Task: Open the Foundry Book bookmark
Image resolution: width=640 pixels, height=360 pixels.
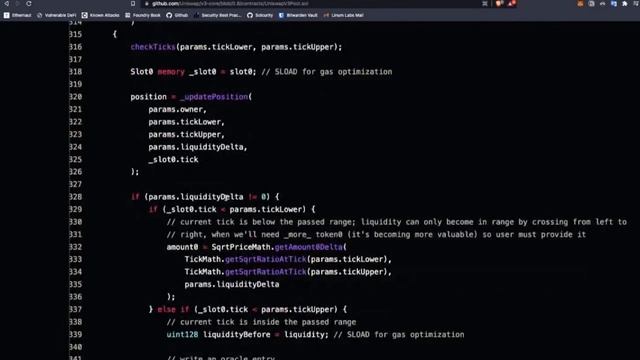Action: 142,15
